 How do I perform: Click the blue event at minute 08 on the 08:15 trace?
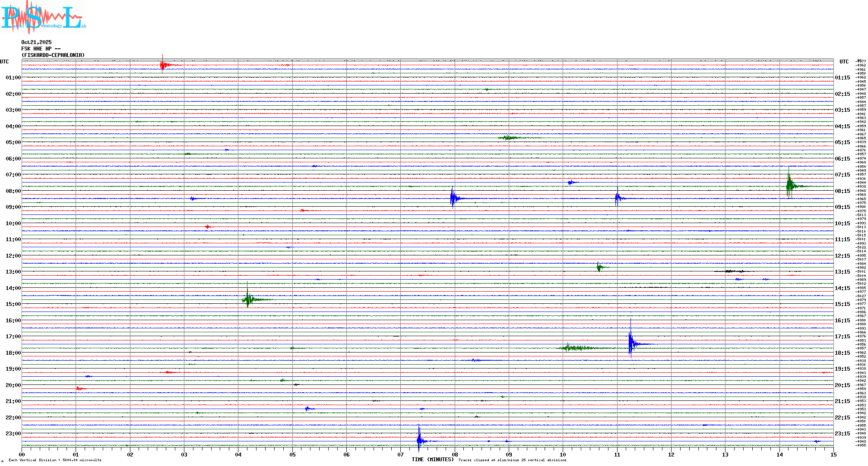pos(453,198)
